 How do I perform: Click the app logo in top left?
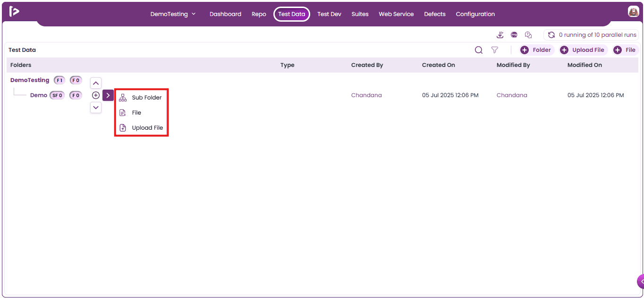point(14,12)
